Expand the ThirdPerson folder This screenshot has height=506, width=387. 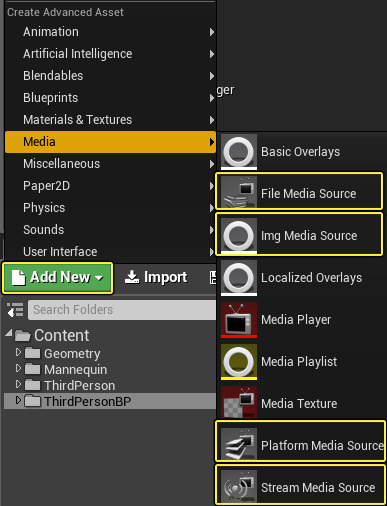(x=18, y=384)
